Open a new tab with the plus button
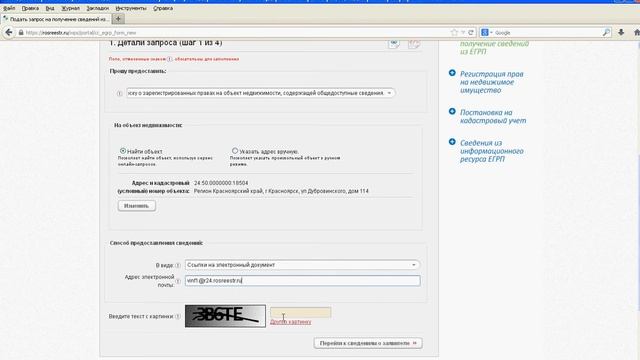This screenshot has width=640, height=360. 118,19
